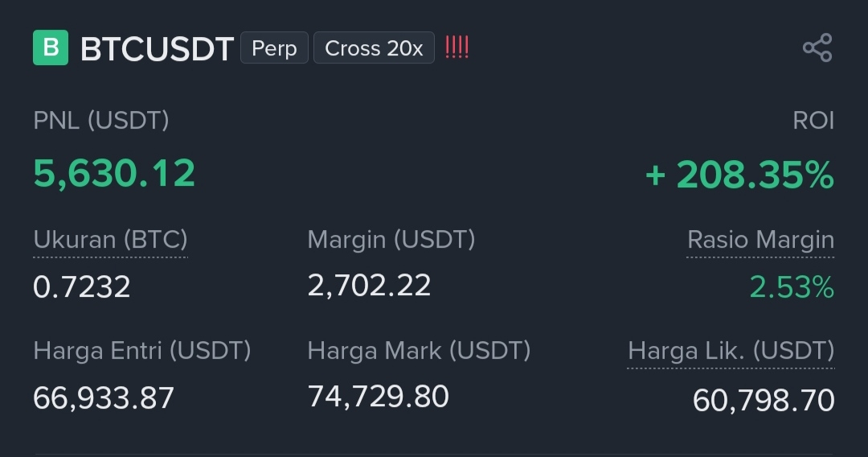Tap the PNL (USDT) label
This screenshot has width=868, height=457.
coord(101,121)
